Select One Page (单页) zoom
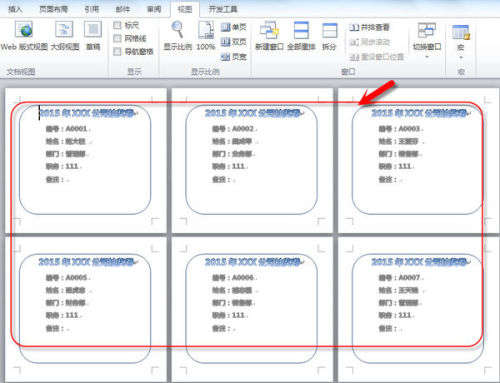Viewport: 500px width, 383px height. (234, 27)
